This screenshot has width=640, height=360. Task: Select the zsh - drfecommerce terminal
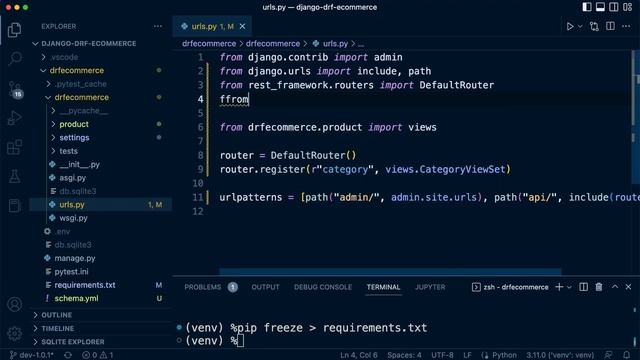pyautogui.click(x=510, y=287)
